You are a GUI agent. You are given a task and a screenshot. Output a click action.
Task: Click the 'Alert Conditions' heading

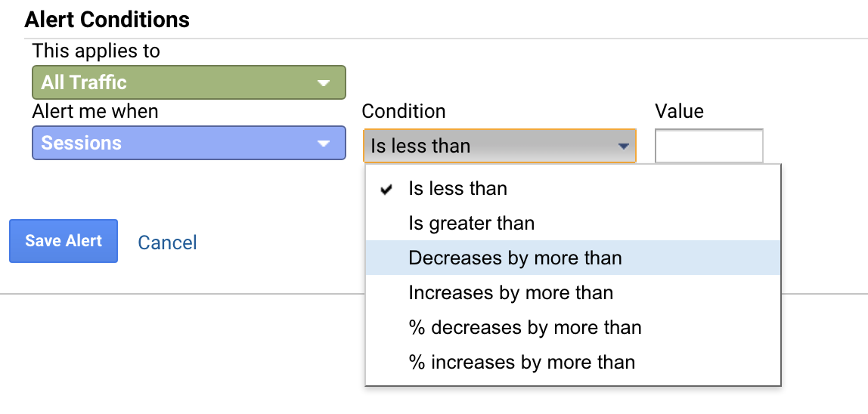click(x=107, y=20)
